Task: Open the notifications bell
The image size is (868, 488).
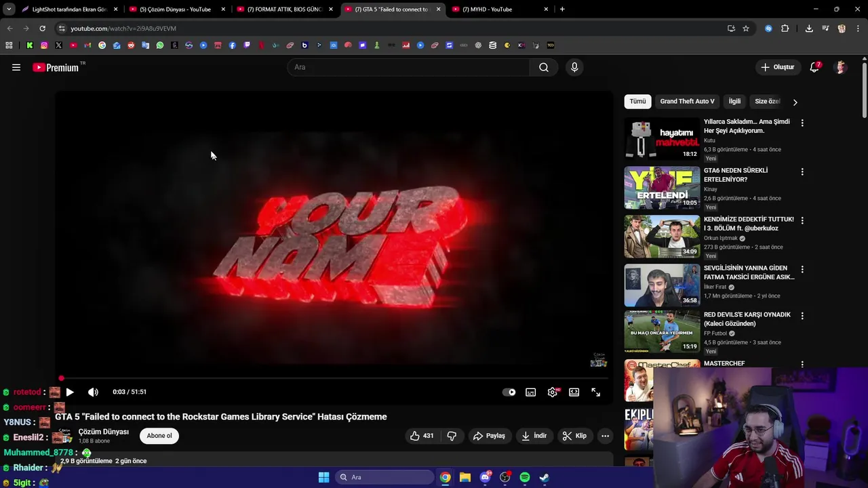Action: pyautogui.click(x=814, y=67)
